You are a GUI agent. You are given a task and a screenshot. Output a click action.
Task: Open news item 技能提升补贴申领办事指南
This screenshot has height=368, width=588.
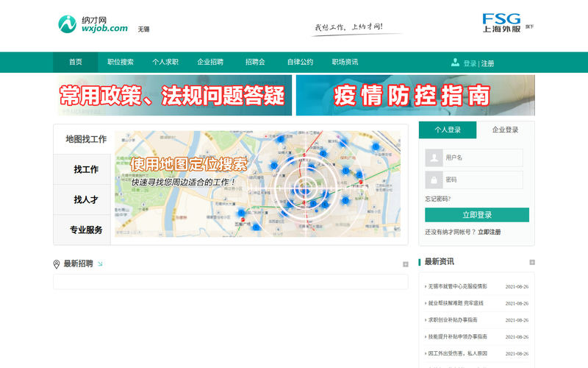457,337
